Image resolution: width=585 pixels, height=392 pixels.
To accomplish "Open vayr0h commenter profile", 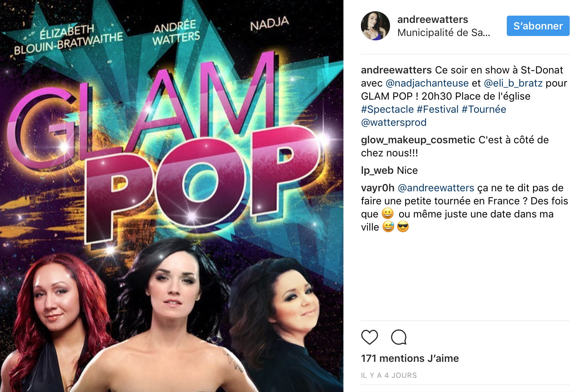I will pyautogui.click(x=378, y=188).
